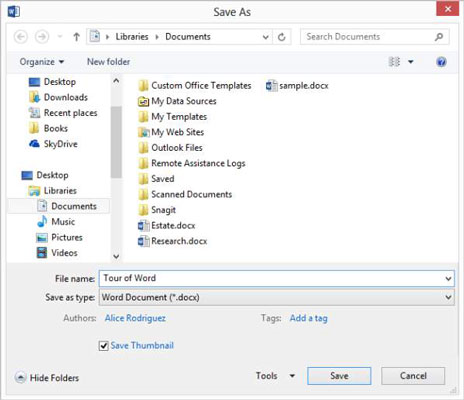This screenshot has height=400, width=464.
Task: Click the Word icon in title bar
Action: [x=13, y=12]
